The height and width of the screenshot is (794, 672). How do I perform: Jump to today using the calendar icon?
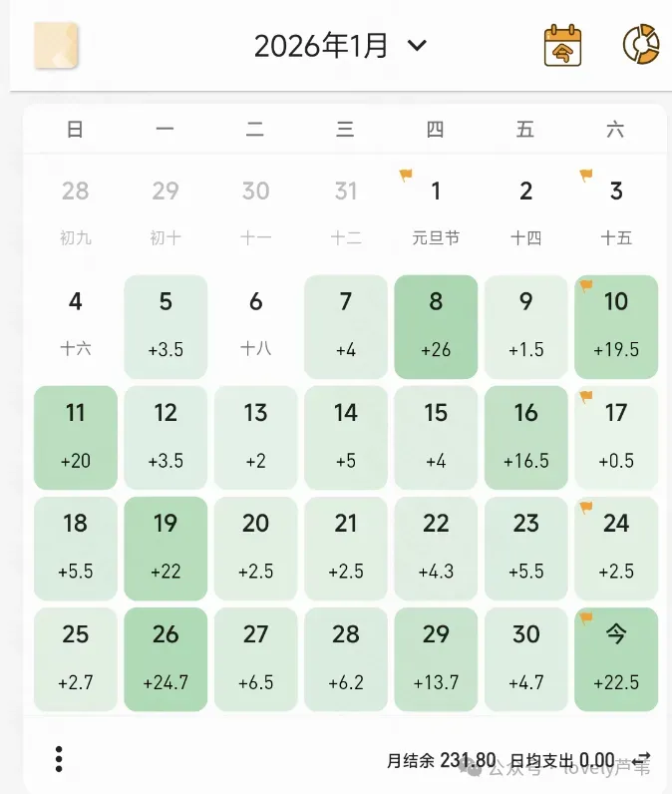click(x=562, y=46)
